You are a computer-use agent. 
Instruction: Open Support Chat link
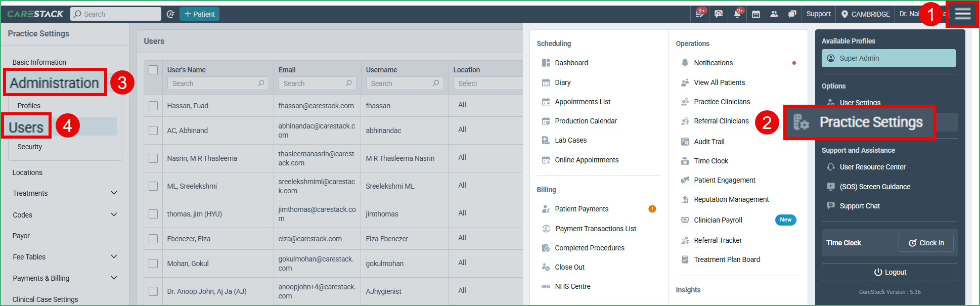point(859,206)
